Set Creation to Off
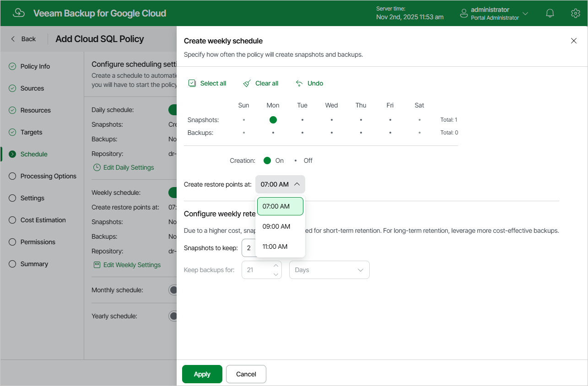The height and width of the screenshot is (386, 588). [296, 161]
